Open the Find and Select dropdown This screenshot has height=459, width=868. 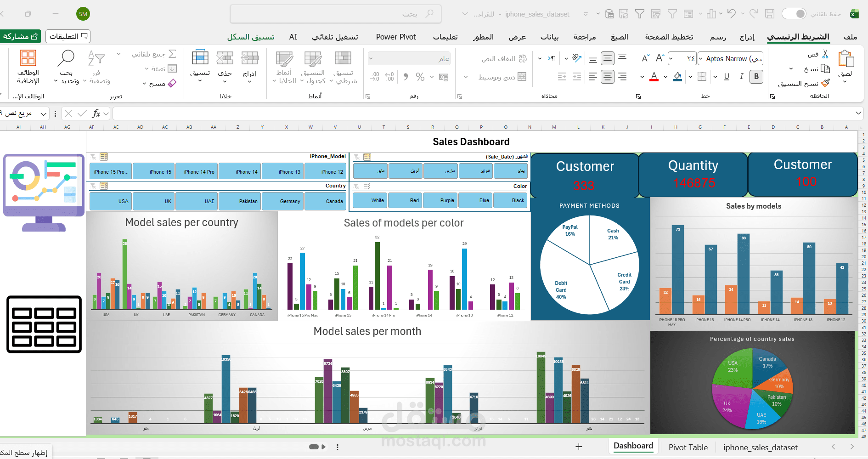click(66, 67)
